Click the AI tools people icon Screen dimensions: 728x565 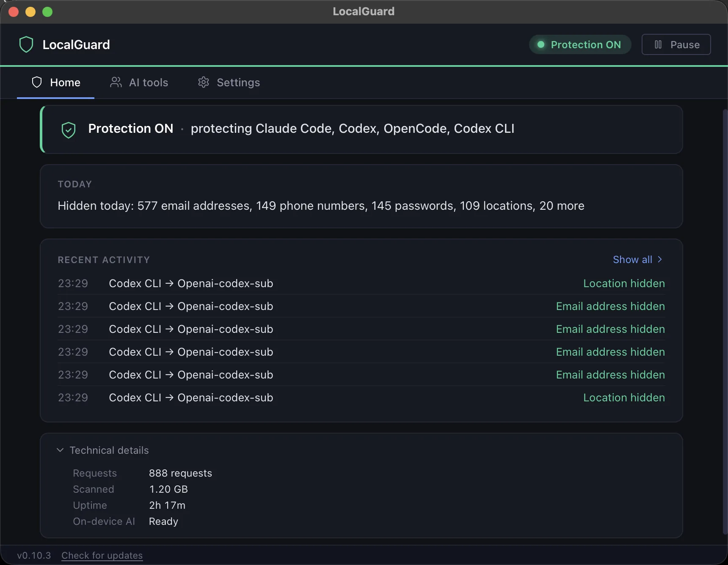click(x=116, y=82)
